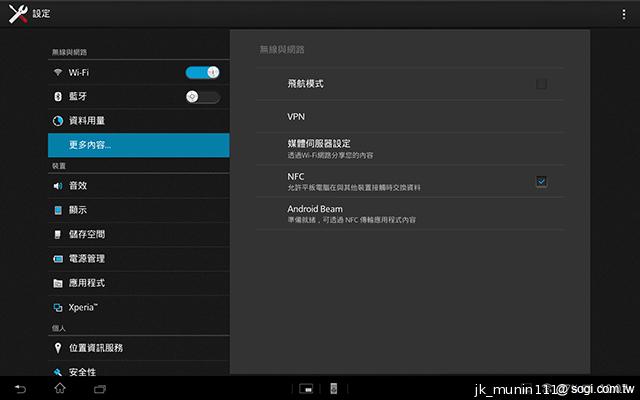Tap the small apps icon in navigation bar
This screenshot has width=640, height=400.
tap(306, 389)
